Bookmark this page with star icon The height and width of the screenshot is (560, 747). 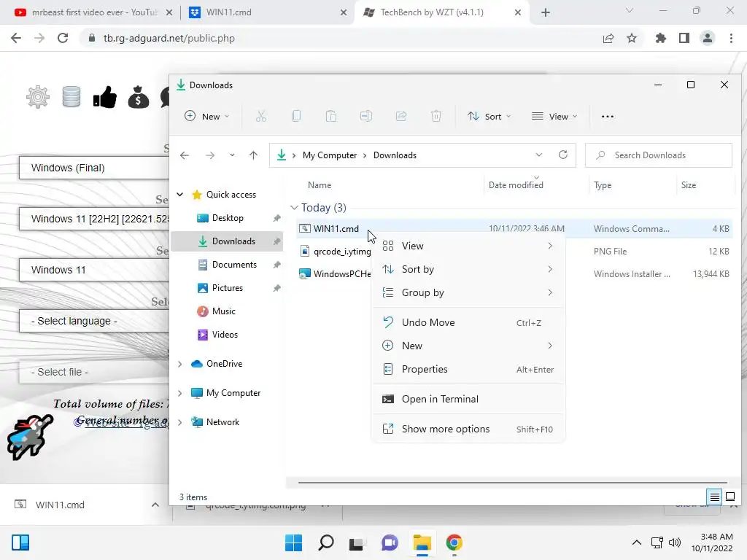[632, 38]
